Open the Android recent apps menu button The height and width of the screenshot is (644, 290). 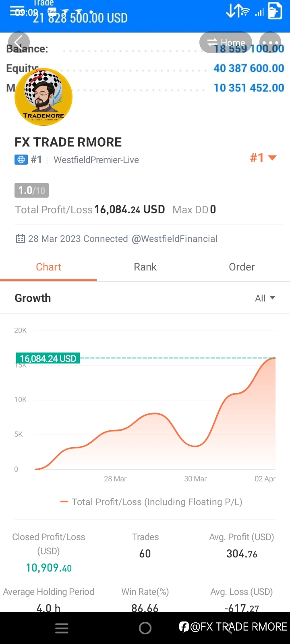(62, 628)
